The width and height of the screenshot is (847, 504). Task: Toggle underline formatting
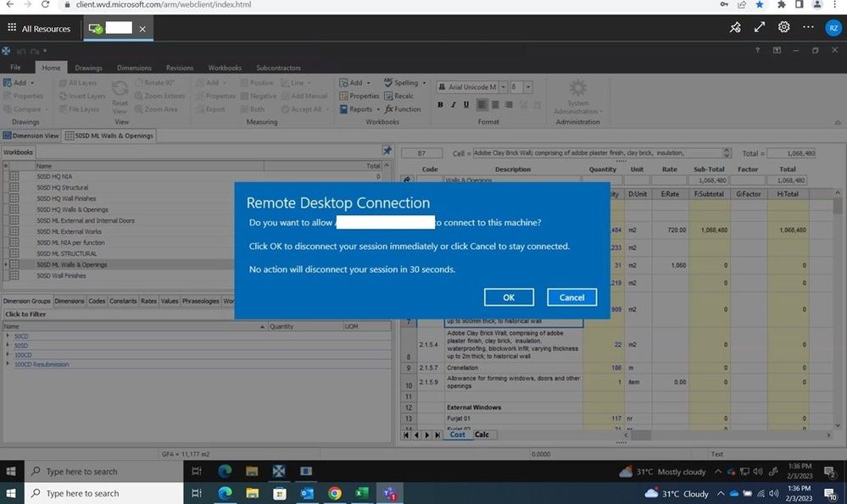tap(466, 105)
